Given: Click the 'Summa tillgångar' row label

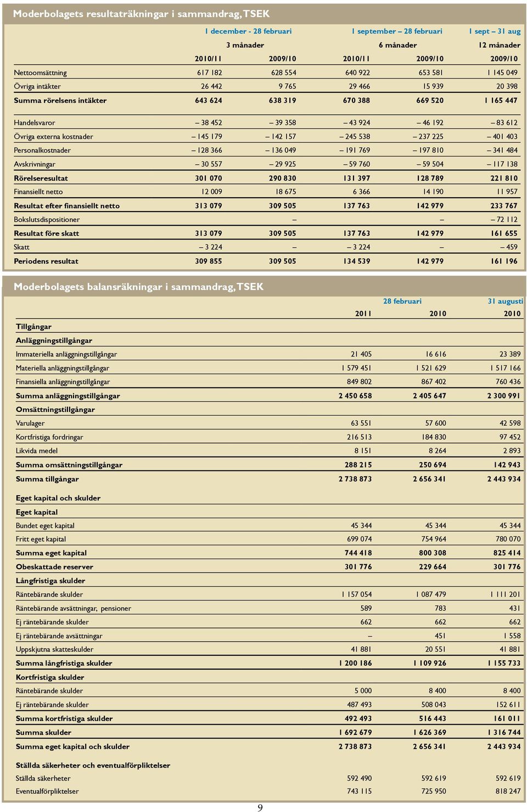Looking at the screenshot, I should pos(47,479).
